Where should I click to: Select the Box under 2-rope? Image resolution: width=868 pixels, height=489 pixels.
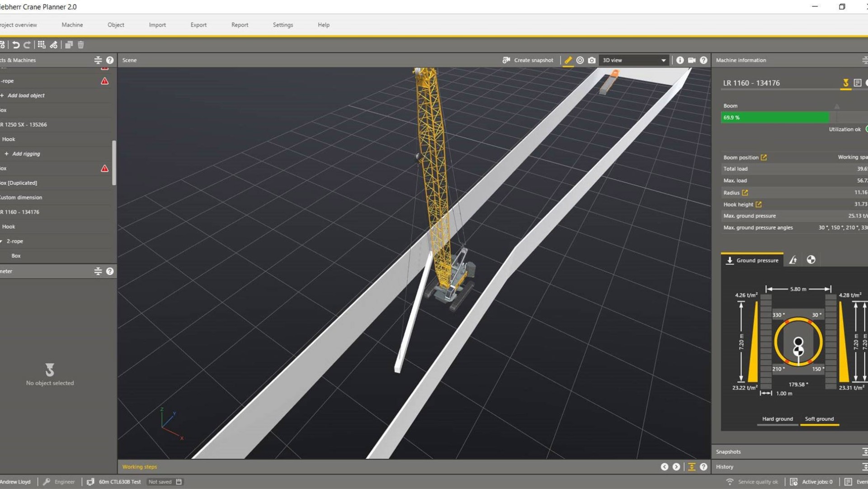pos(16,256)
